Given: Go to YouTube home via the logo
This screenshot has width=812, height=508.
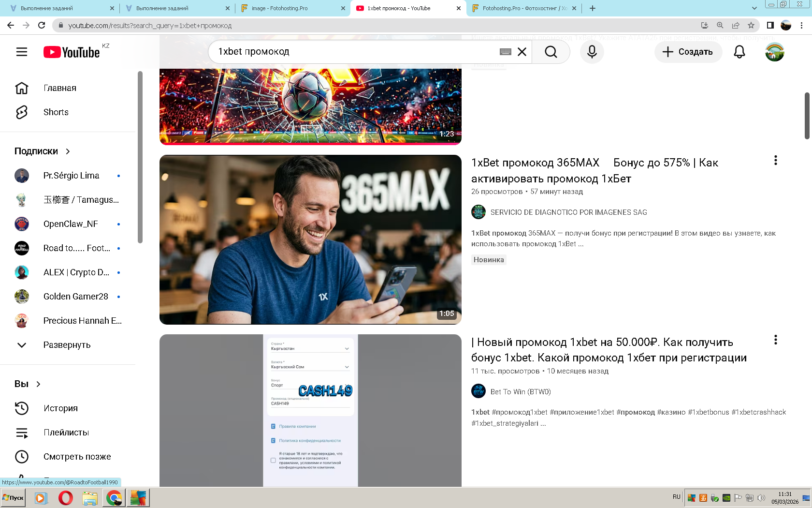Looking at the screenshot, I should [72, 52].
